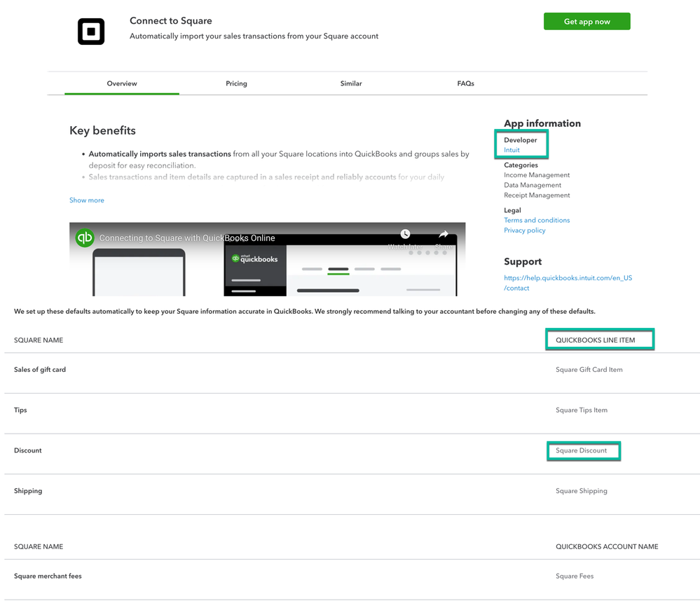Click the QuickBooks channel icon on video
The image size is (700, 601).
point(85,237)
